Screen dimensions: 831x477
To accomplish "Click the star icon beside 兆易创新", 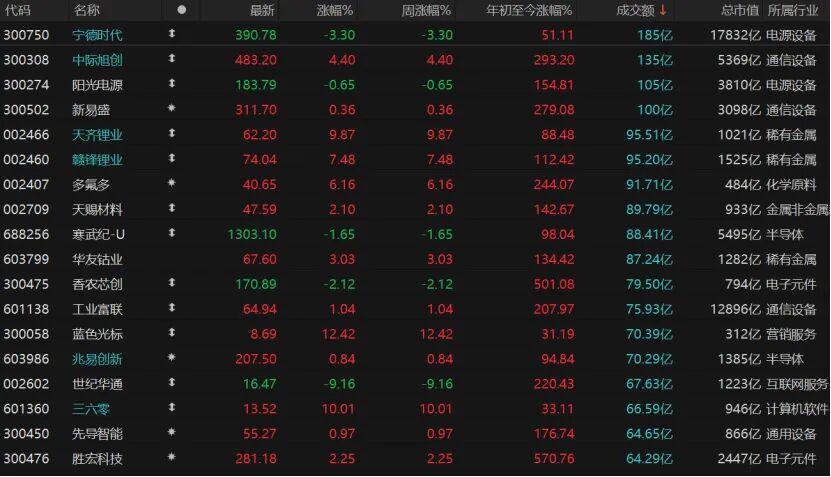I will point(171,358).
